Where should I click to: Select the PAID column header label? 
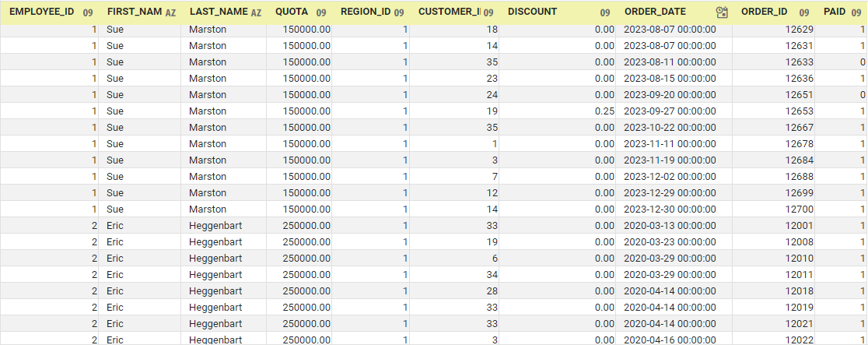[835, 12]
